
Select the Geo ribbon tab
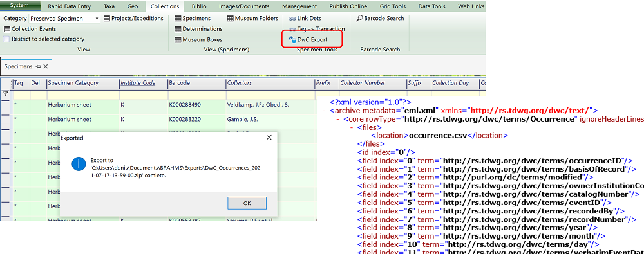(x=133, y=6)
